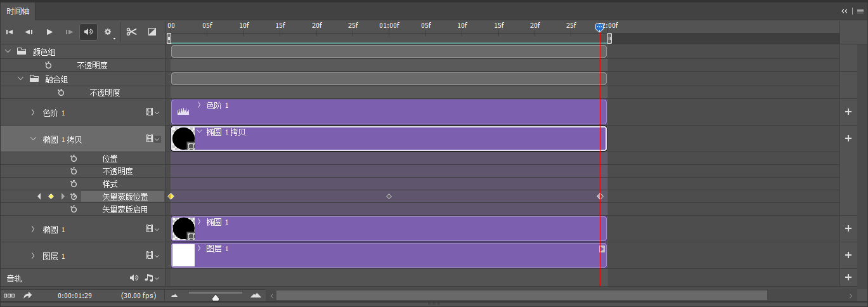Step back to previous frame

tap(29, 32)
